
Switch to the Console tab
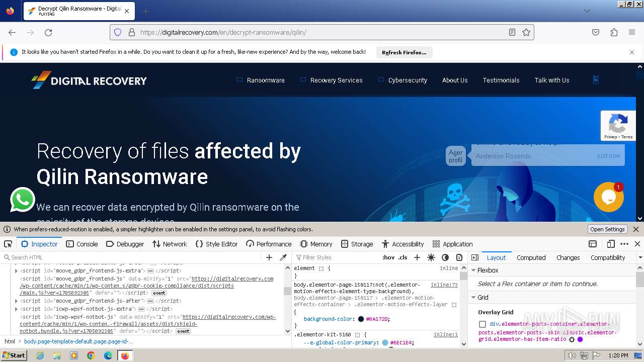82,244
